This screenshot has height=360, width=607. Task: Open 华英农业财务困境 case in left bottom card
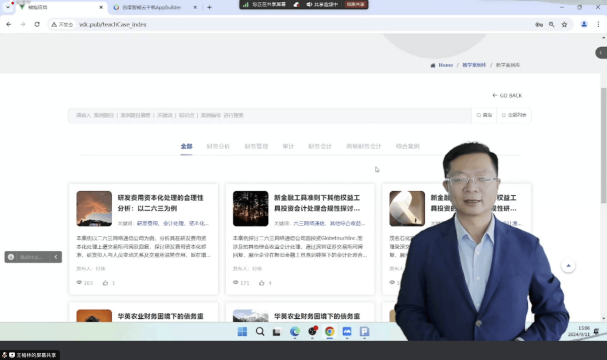coord(161,316)
